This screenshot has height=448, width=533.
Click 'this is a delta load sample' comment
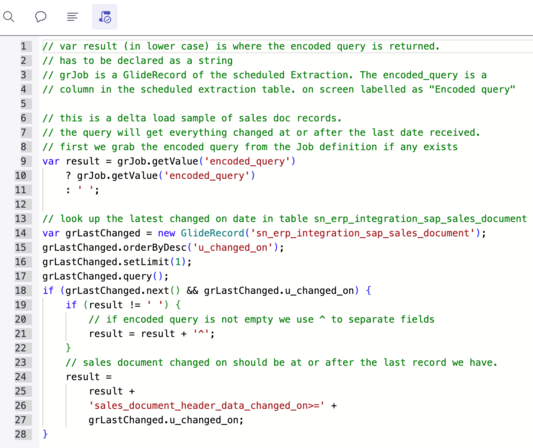pyautogui.click(x=192, y=118)
